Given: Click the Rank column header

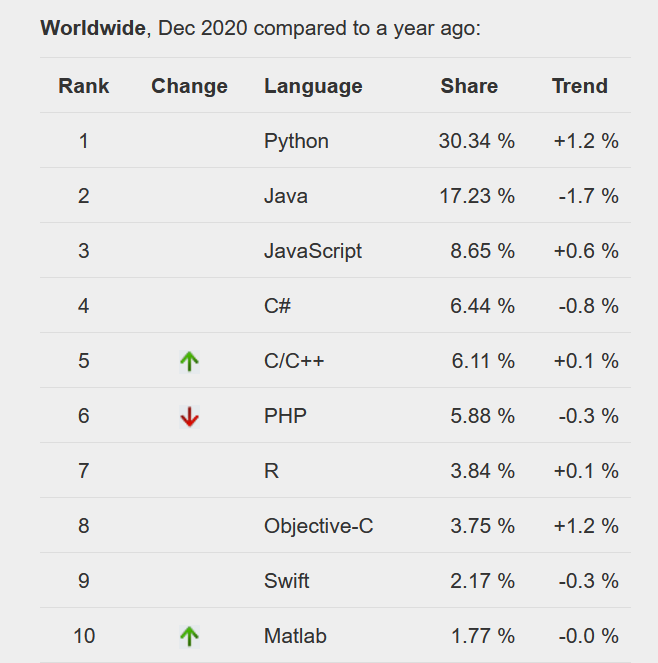Looking at the screenshot, I should (83, 86).
